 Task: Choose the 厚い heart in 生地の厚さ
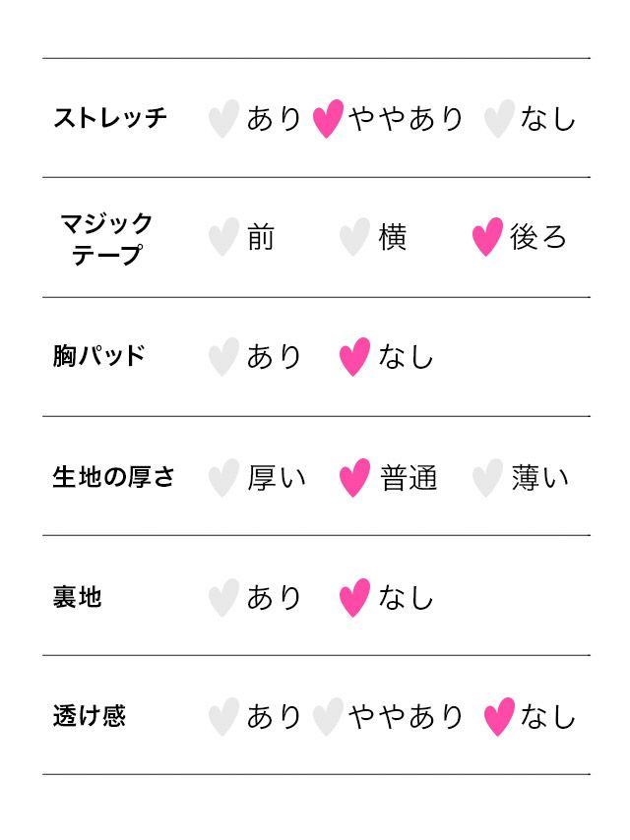click(x=223, y=478)
